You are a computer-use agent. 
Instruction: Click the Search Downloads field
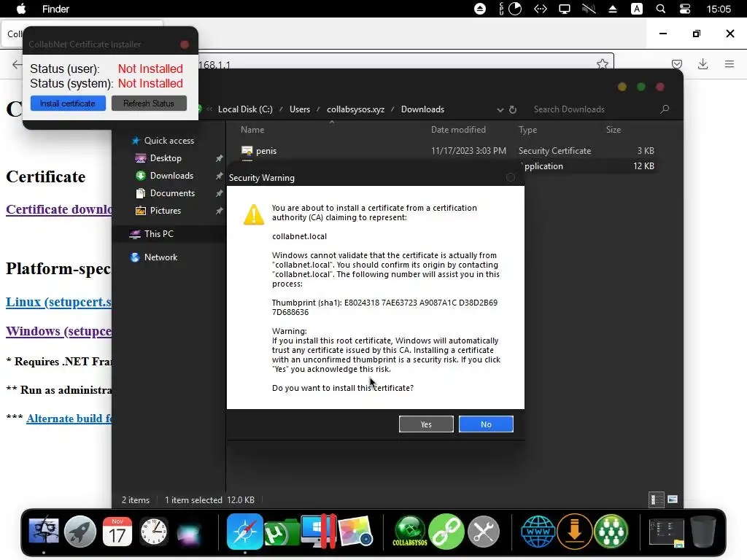coord(601,109)
